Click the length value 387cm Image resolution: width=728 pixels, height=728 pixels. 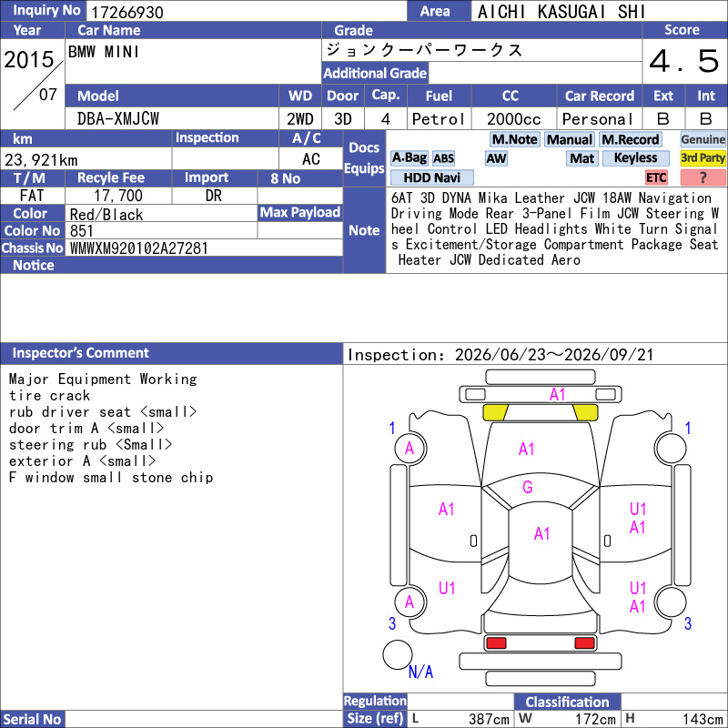pyautogui.click(x=489, y=719)
